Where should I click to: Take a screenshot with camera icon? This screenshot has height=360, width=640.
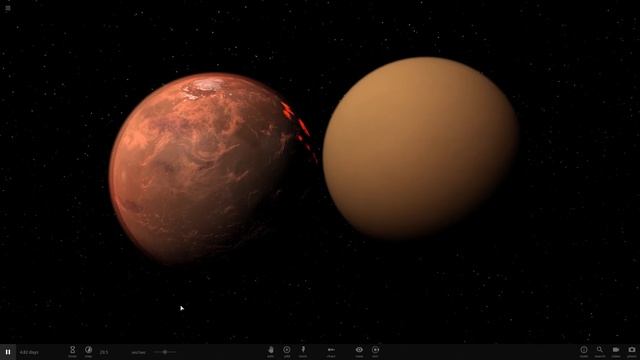632,351
